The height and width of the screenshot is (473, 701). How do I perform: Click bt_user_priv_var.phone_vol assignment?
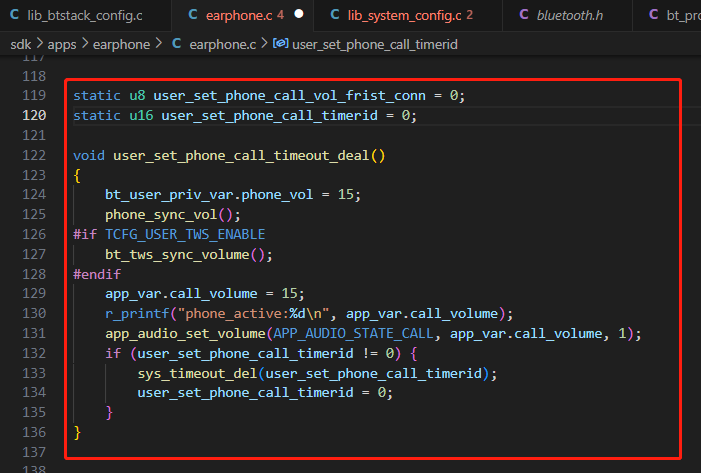pos(233,194)
